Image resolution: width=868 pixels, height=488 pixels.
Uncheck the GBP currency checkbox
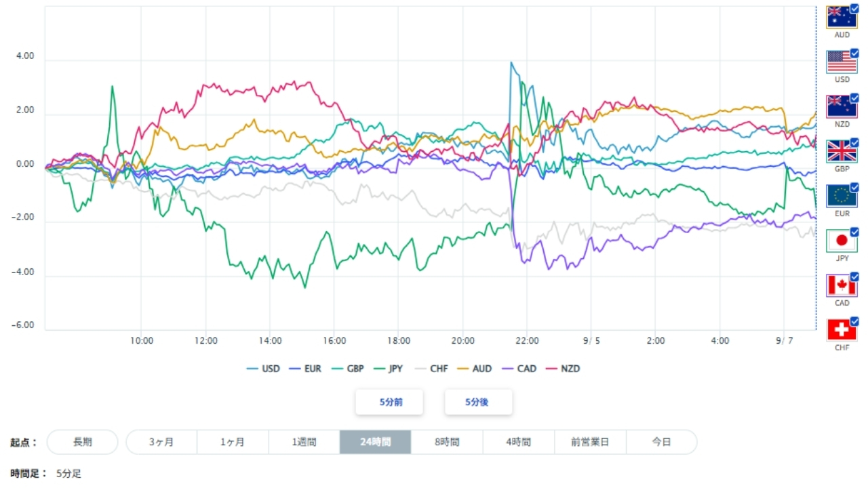(854, 143)
